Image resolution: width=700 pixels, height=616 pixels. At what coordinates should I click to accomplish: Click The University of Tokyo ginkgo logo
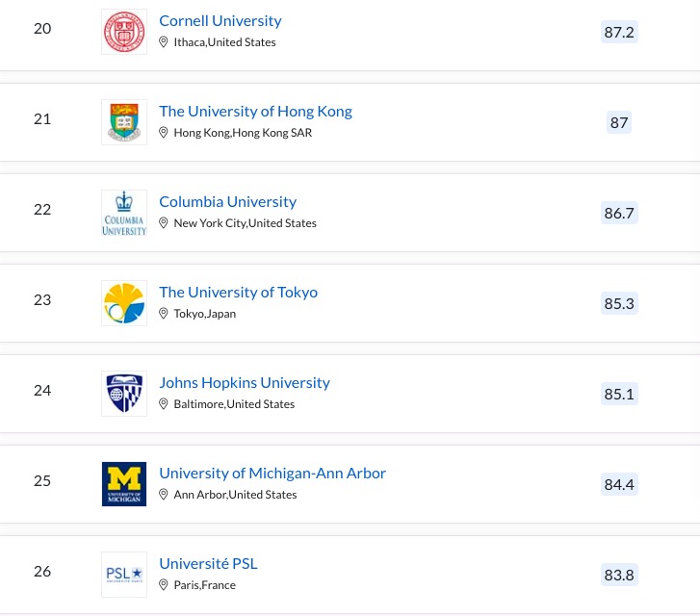[x=124, y=303]
